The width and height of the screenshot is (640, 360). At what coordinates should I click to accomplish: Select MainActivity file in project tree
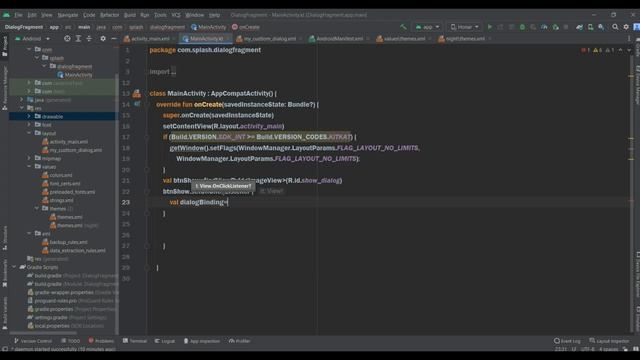[x=75, y=75]
